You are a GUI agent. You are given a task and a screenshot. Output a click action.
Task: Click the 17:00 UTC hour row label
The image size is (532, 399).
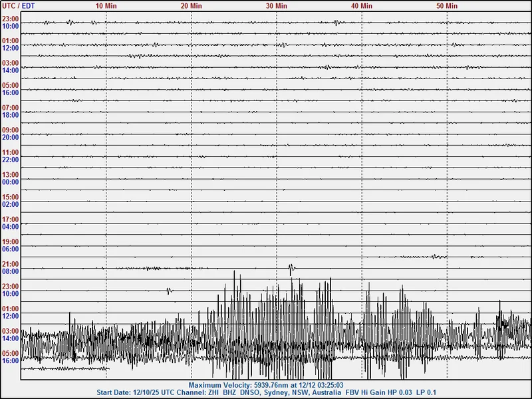pyautogui.click(x=10, y=219)
